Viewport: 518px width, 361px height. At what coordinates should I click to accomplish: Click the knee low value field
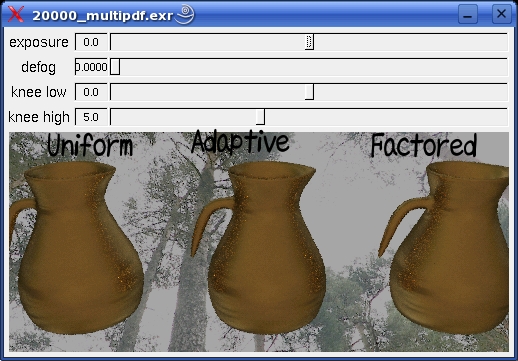click(x=91, y=92)
